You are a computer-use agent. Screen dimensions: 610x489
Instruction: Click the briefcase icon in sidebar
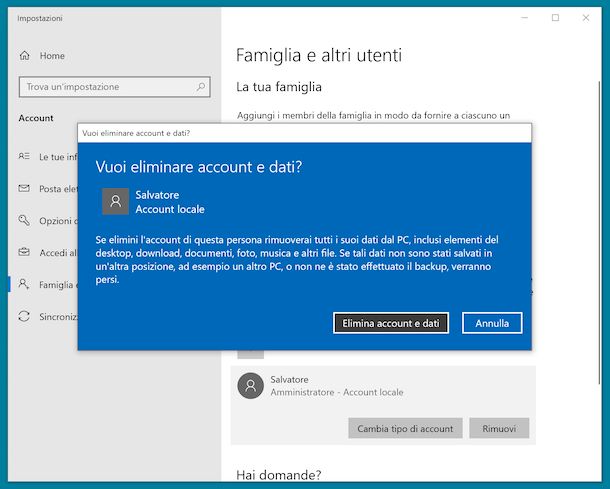(24, 252)
